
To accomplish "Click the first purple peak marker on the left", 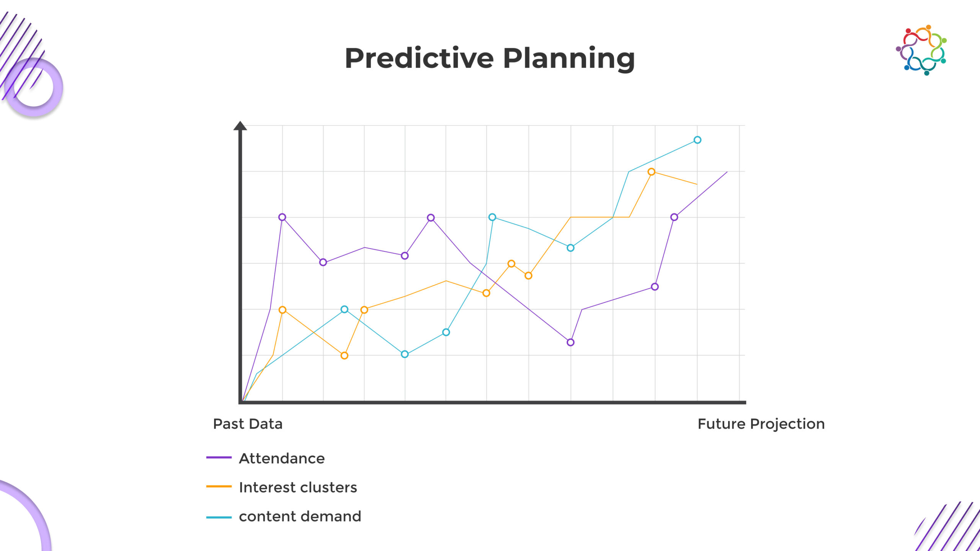I will 282,217.
